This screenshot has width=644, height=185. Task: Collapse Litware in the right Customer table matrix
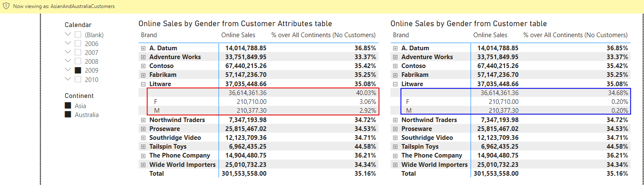pos(395,84)
